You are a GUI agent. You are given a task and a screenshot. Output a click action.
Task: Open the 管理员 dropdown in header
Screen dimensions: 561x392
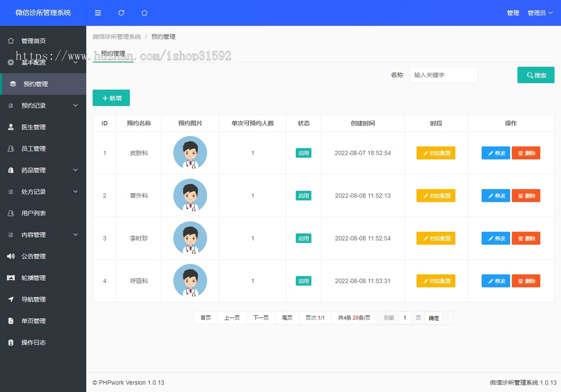click(540, 13)
